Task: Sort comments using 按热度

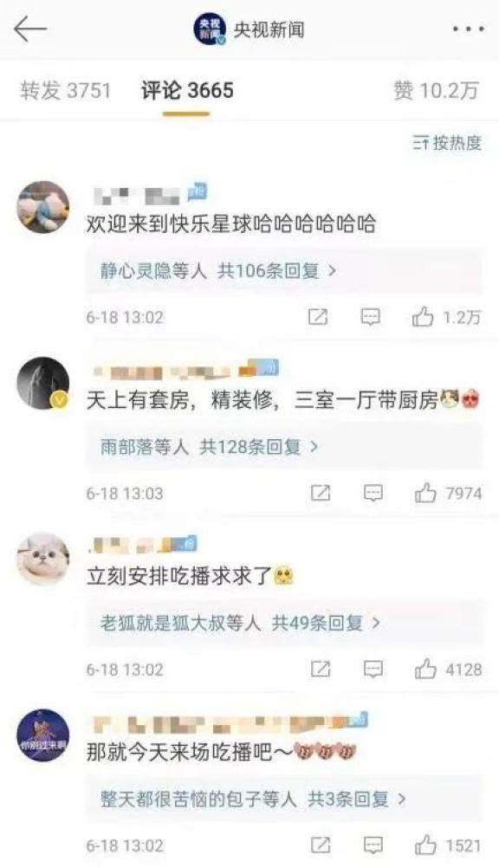Action: 447,144
